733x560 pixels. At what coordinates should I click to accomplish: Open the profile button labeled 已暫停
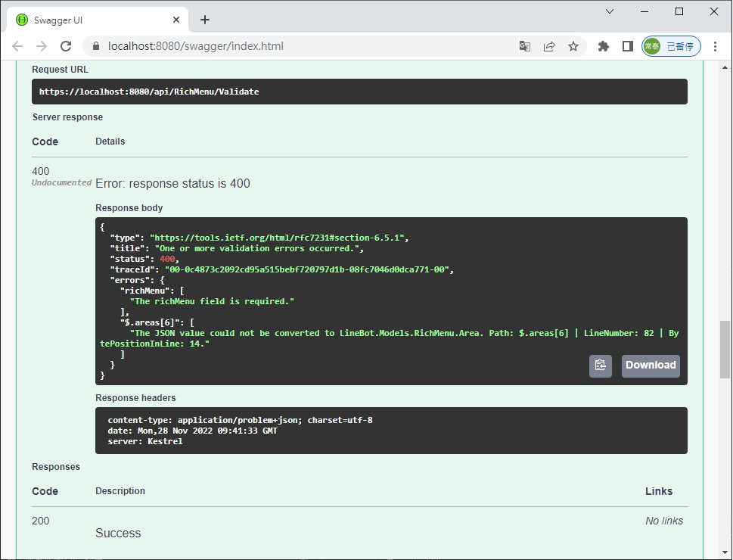(x=671, y=46)
